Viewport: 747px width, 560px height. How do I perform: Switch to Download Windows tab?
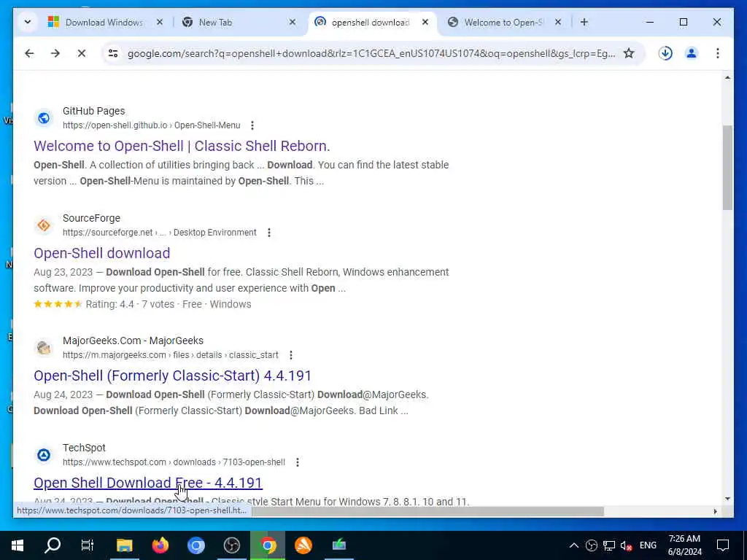pyautogui.click(x=104, y=23)
